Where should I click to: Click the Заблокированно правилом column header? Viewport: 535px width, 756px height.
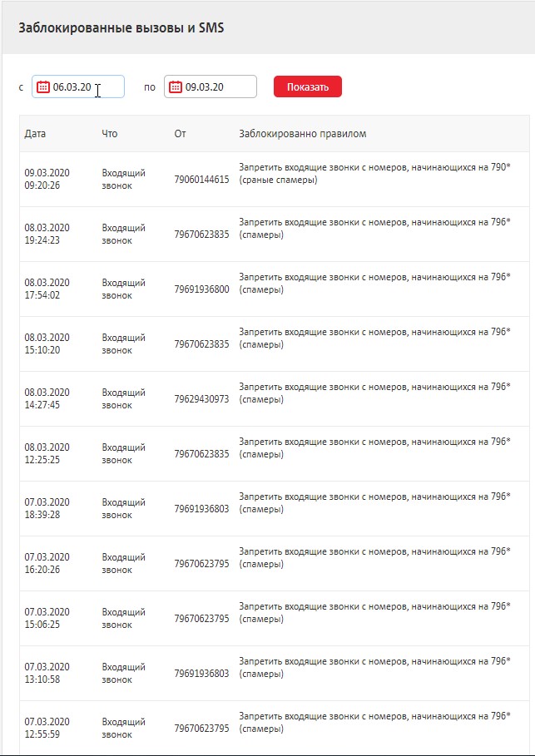coord(295,133)
